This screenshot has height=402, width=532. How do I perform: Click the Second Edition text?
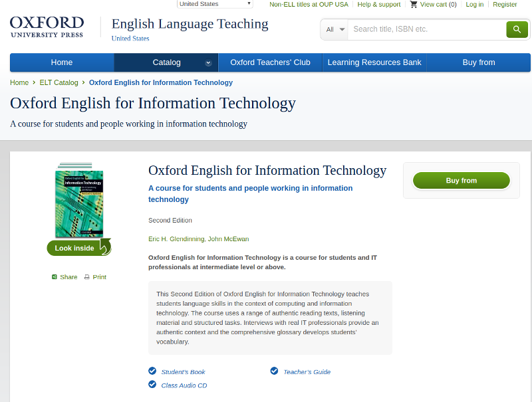coord(170,221)
